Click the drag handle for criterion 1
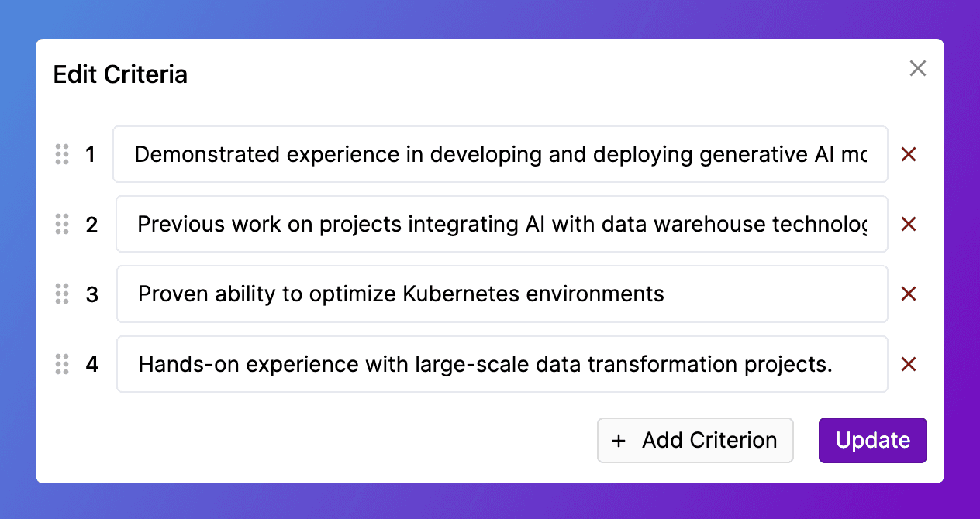Screen dimensions: 980x519 point(63,154)
